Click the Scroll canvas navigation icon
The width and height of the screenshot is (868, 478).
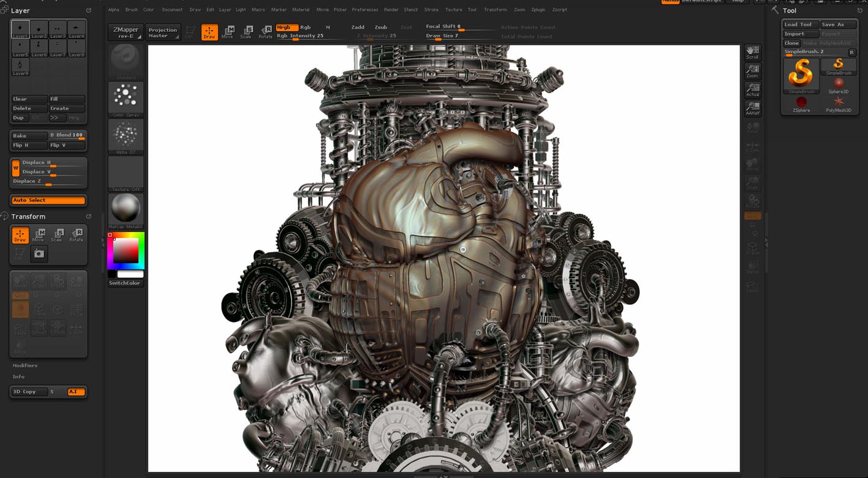752,53
